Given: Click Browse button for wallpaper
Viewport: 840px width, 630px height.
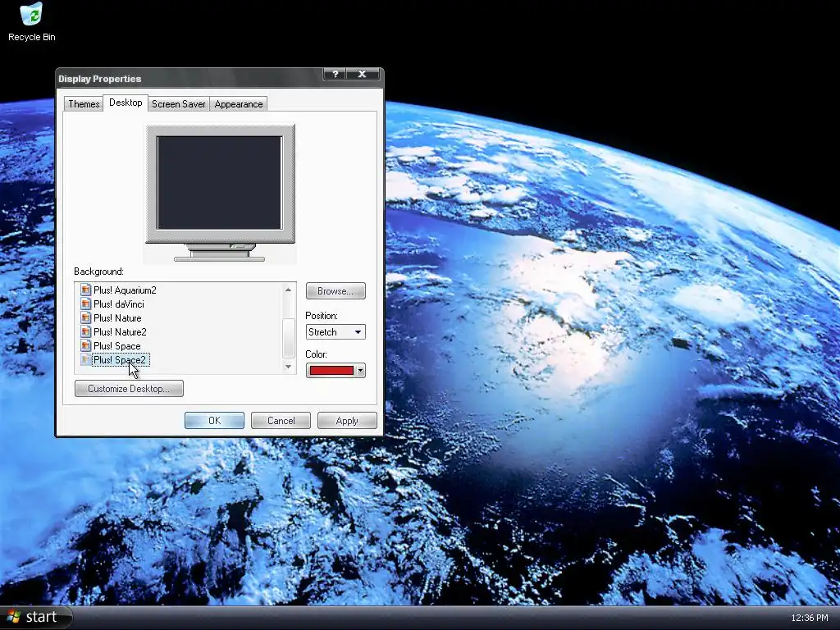Looking at the screenshot, I should pos(336,291).
